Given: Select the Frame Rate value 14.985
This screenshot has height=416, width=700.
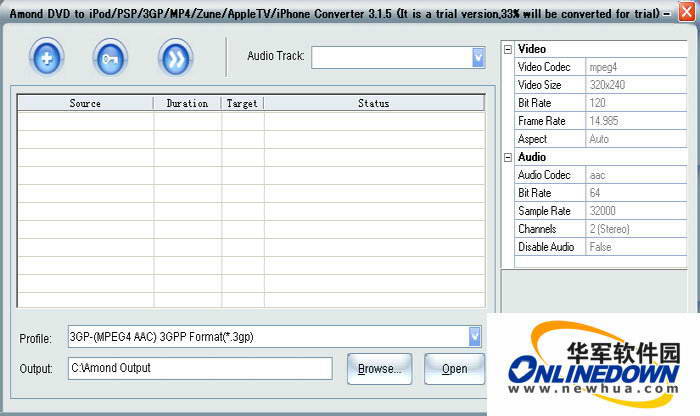Looking at the screenshot, I should [x=636, y=121].
